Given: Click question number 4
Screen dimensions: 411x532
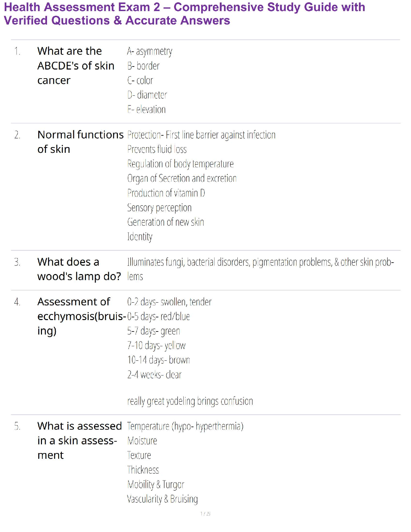Looking at the screenshot, I should tap(17, 302).
